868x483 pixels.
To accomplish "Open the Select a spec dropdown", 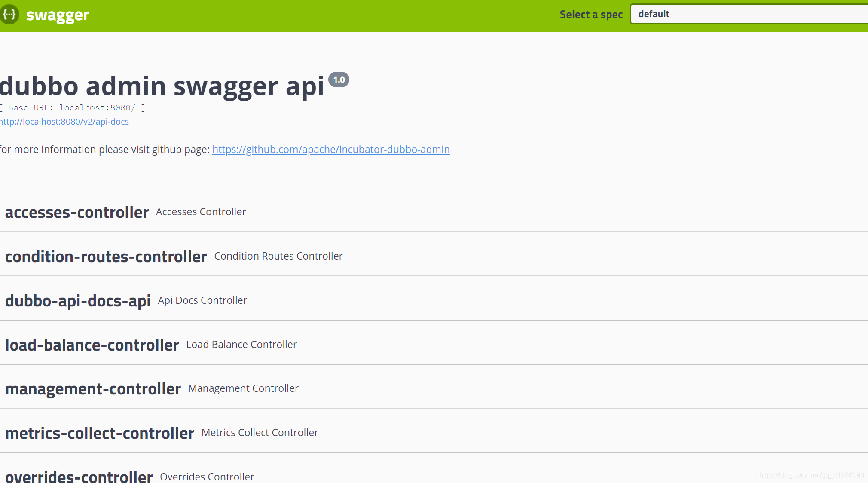I will pyautogui.click(x=749, y=14).
